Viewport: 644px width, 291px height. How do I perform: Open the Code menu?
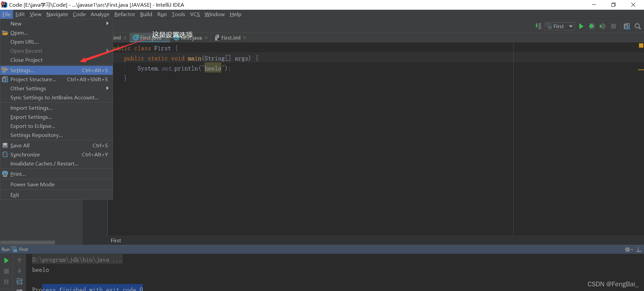point(79,14)
